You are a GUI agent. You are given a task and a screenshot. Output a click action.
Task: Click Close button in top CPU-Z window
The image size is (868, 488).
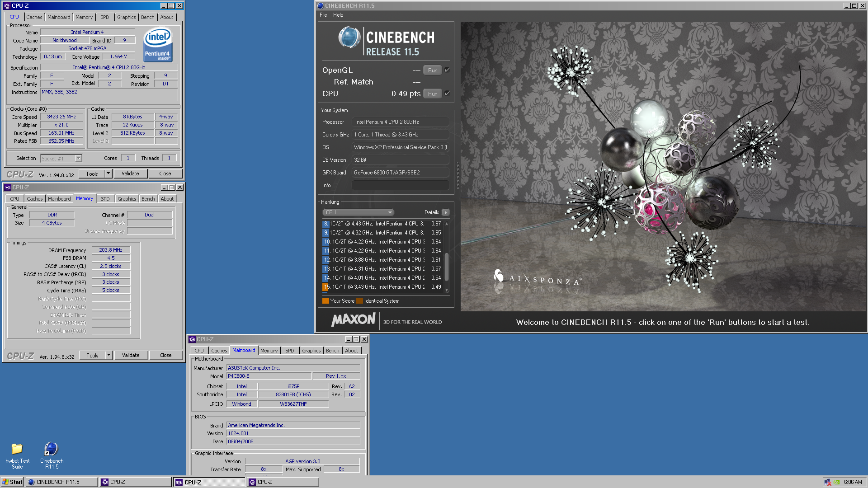tap(165, 174)
